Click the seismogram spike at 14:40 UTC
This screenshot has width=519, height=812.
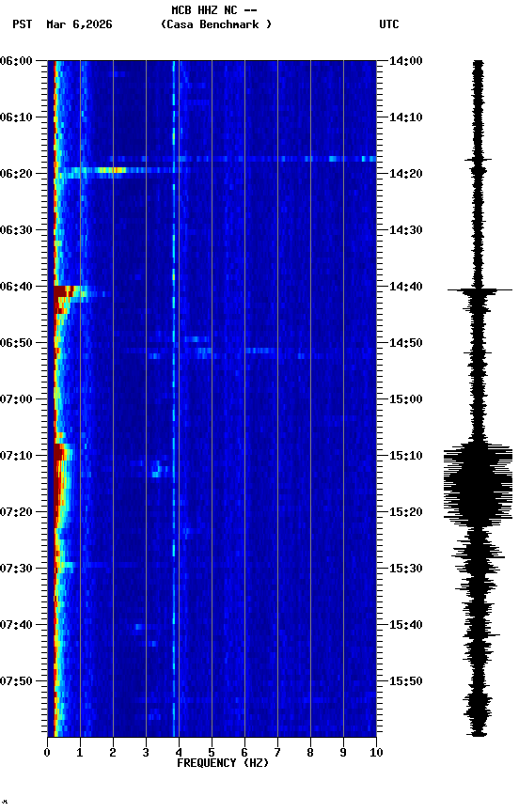point(480,290)
